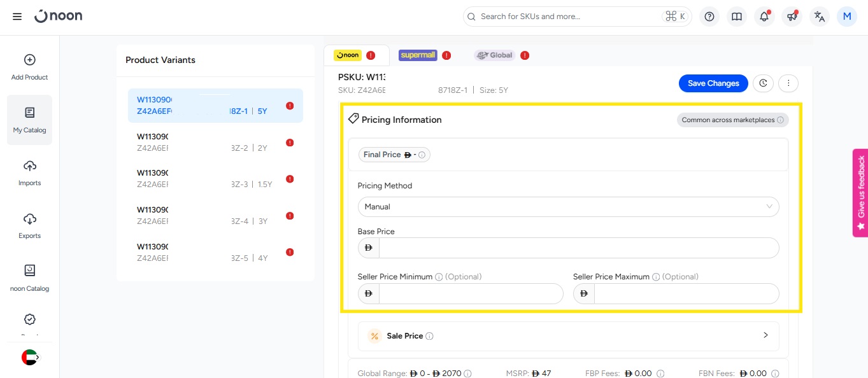Screen dimensions: 868x378
Task: Open the user profile avatar M
Action: click(x=846, y=17)
